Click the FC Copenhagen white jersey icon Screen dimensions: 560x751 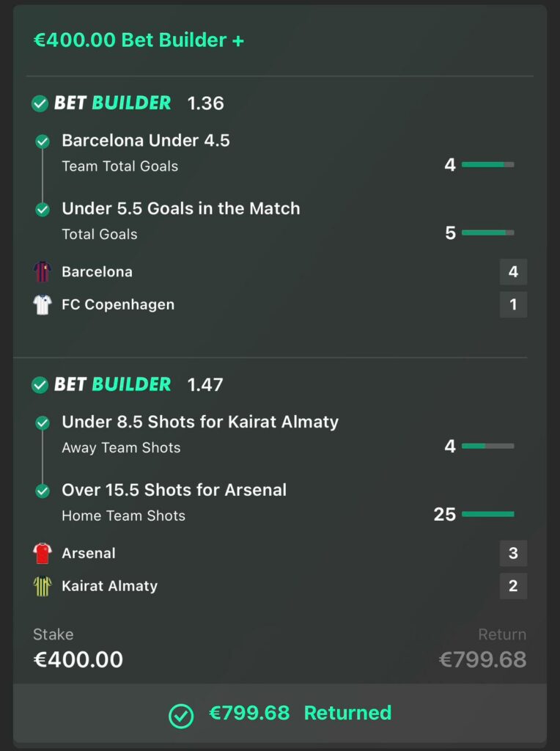[x=43, y=305]
